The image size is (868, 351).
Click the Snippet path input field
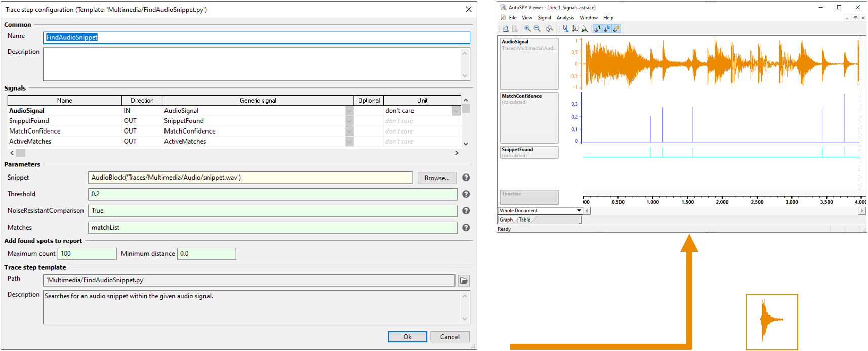[250, 178]
